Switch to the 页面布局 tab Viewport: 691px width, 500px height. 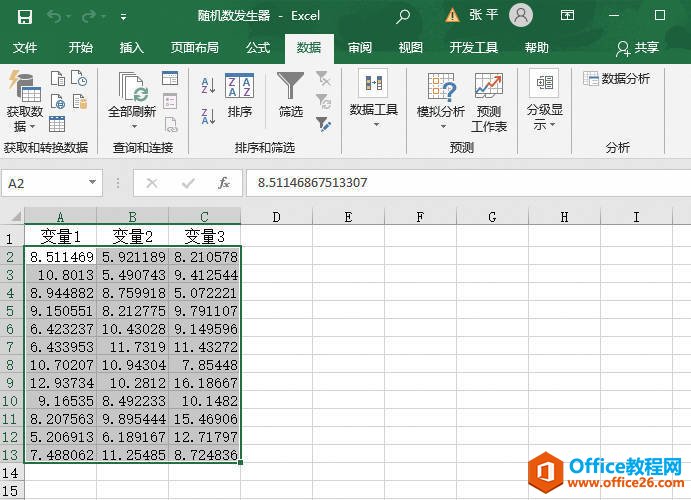(x=195, y=48)
